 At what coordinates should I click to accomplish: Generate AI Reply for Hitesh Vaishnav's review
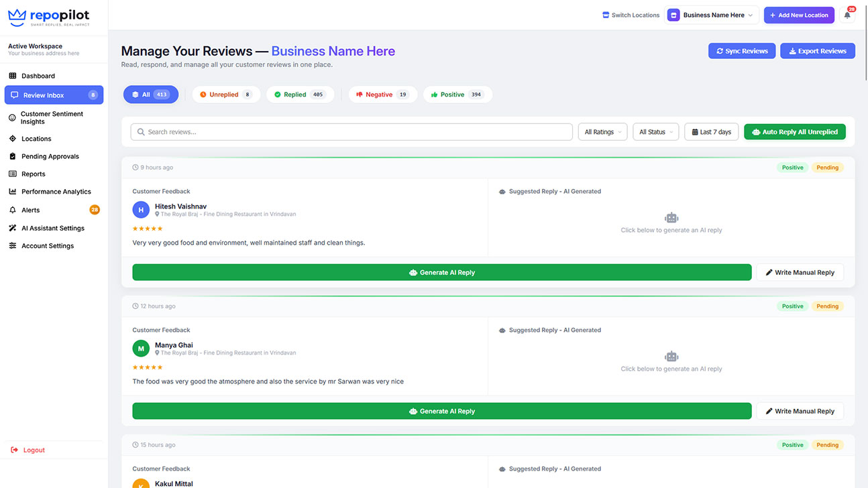[442, 272]
